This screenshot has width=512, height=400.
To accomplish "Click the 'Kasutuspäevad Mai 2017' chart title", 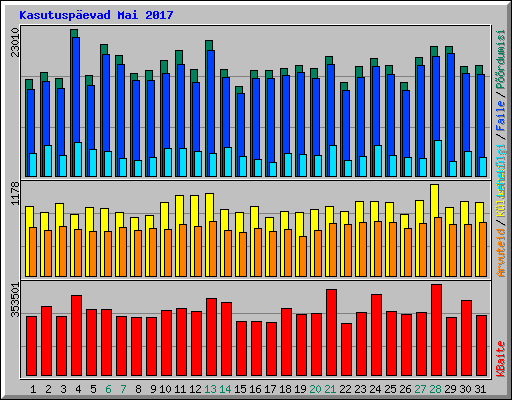I will coord(96,15).
